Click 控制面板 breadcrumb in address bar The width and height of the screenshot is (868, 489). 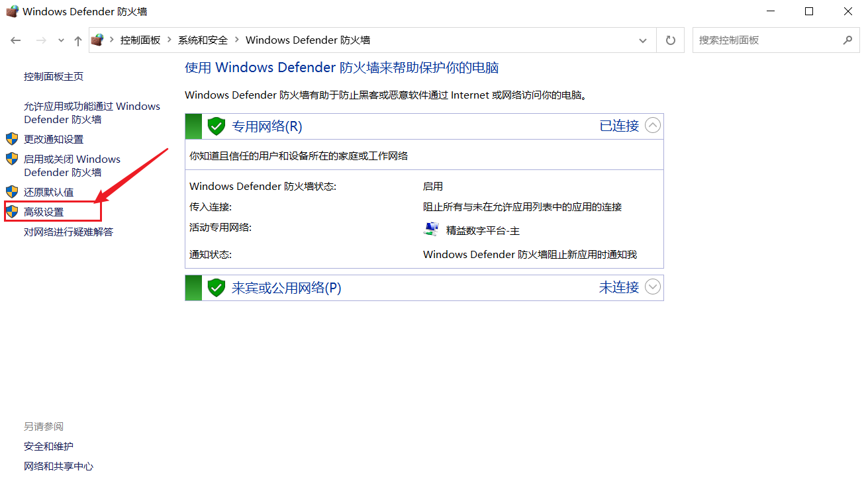click(x=140, y=40)
